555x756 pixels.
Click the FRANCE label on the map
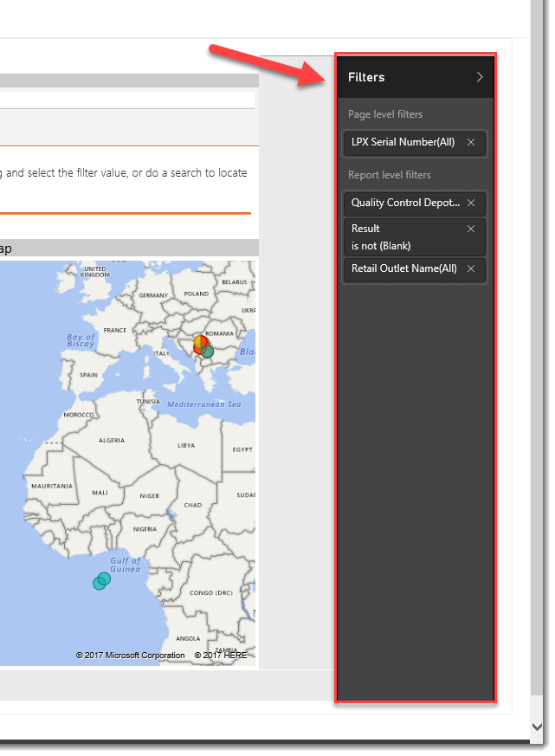[115, 330]
